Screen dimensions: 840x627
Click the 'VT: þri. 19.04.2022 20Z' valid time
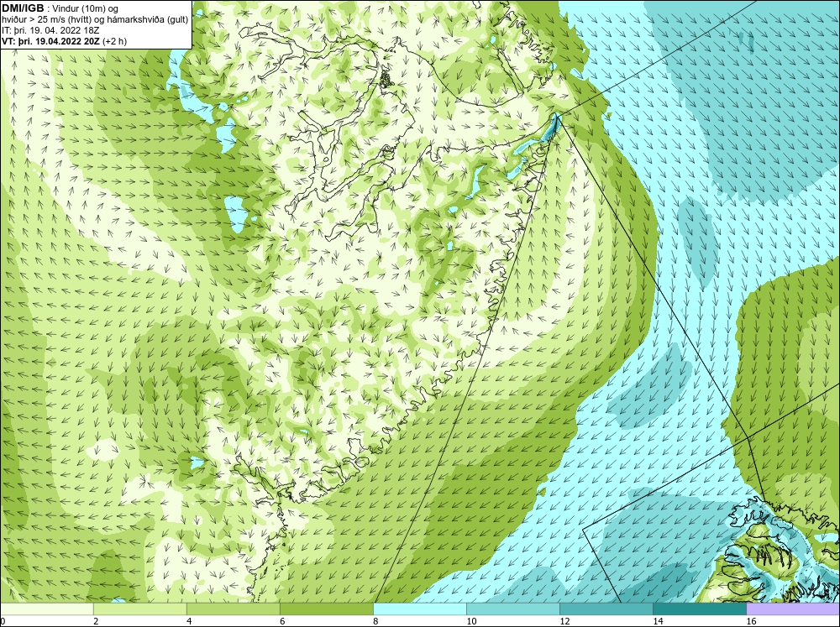click(x=51, y=41)
